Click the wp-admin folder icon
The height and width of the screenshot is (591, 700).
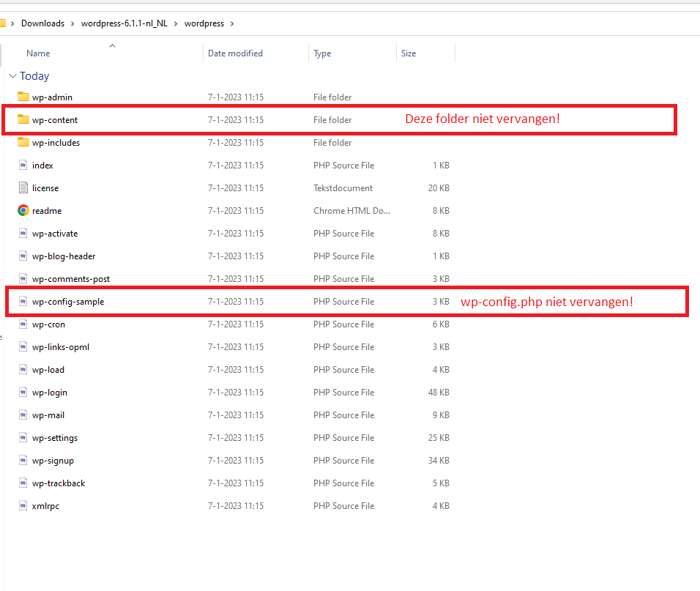click(x=23, y=97)
